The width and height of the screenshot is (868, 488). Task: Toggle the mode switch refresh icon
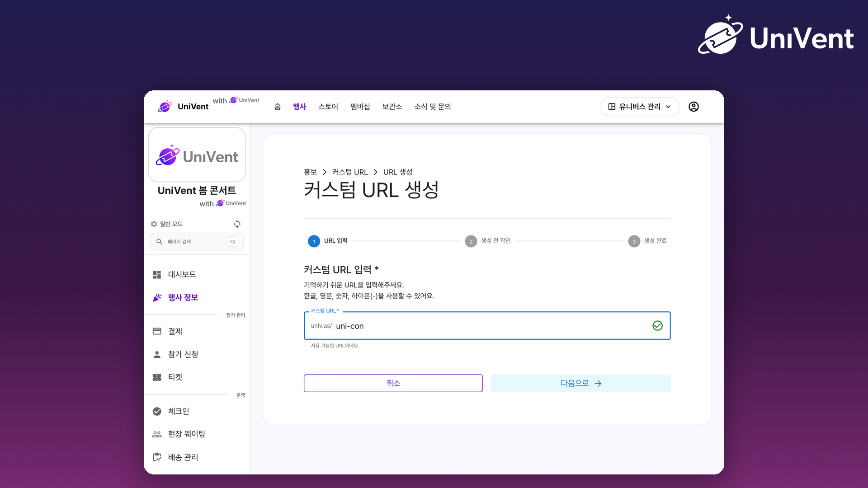click(237, 224)
